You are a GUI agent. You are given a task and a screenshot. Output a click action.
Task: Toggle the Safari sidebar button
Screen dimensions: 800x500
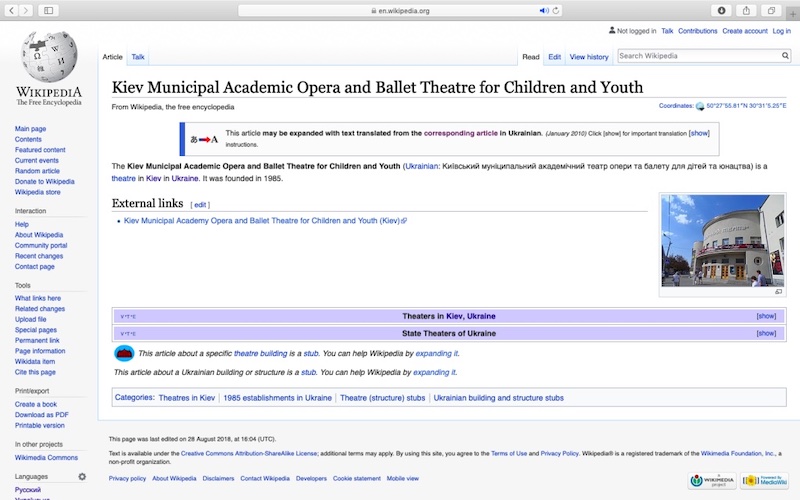[48, 10]
